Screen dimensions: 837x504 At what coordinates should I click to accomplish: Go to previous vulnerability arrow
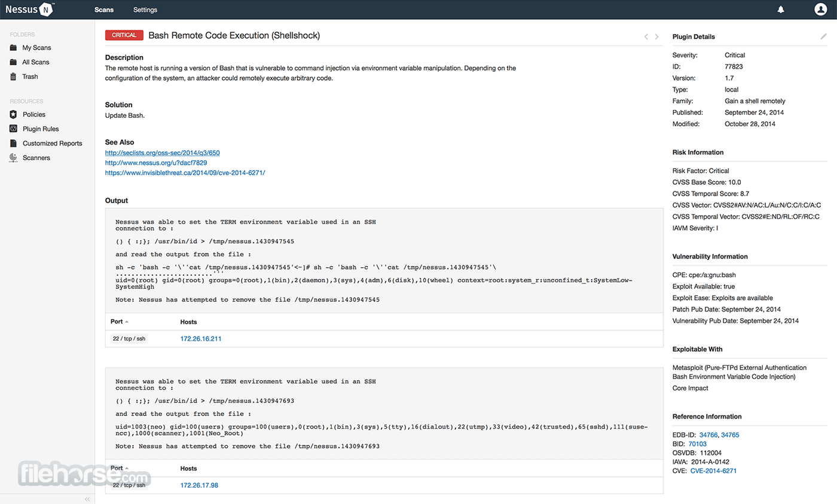[x=646, y=36]
